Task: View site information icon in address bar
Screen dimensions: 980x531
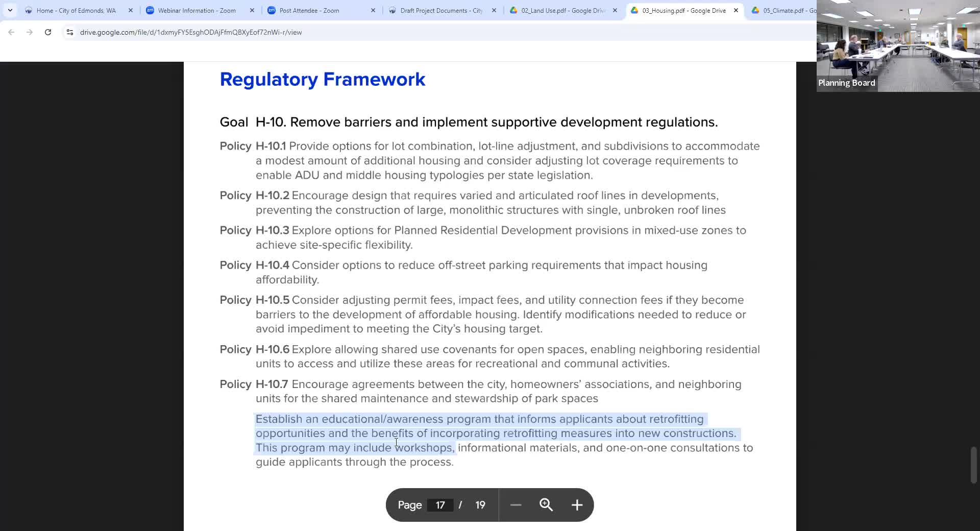Action: point(70,32)
